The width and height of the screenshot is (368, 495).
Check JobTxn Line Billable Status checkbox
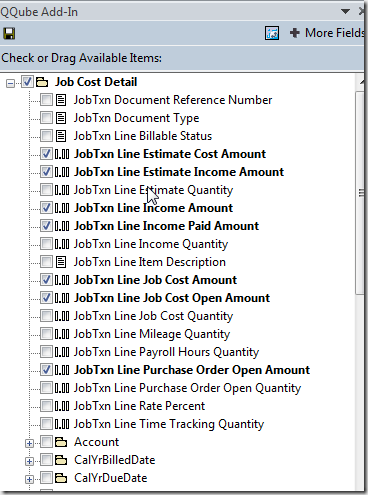tap(46, 135)
